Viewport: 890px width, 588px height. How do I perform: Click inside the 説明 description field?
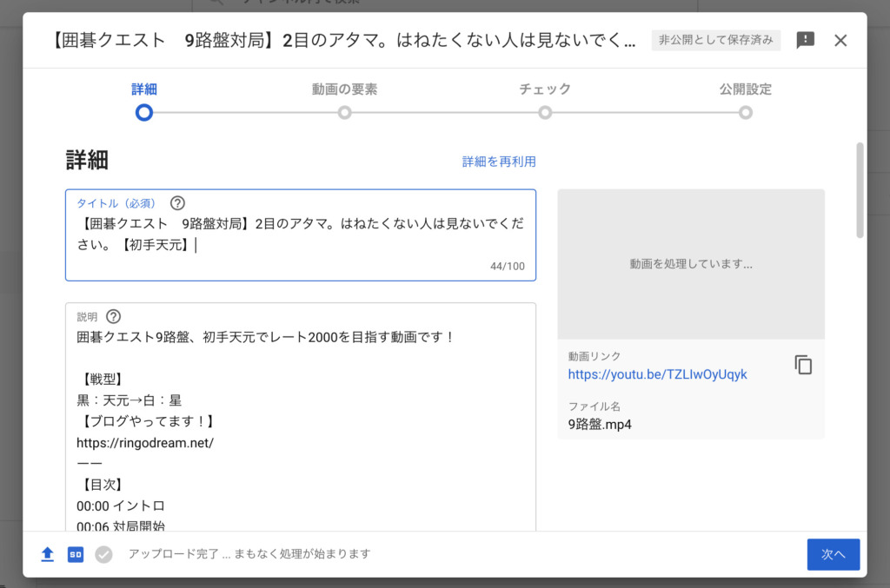tap(301, 417)
